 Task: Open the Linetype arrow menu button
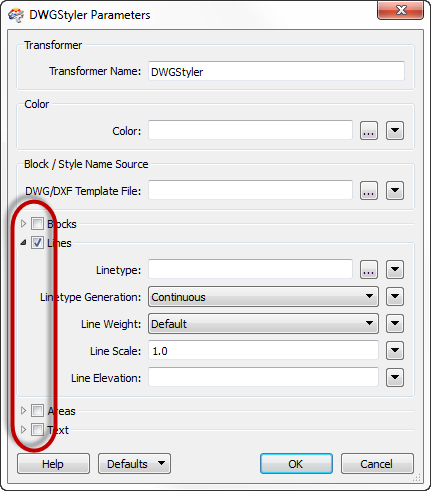(395, 269)
